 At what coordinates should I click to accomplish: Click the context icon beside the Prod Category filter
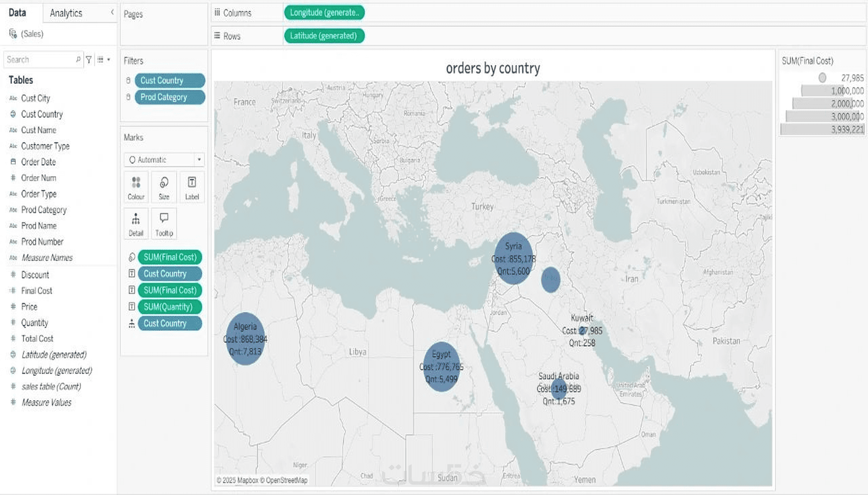point(128,97)
